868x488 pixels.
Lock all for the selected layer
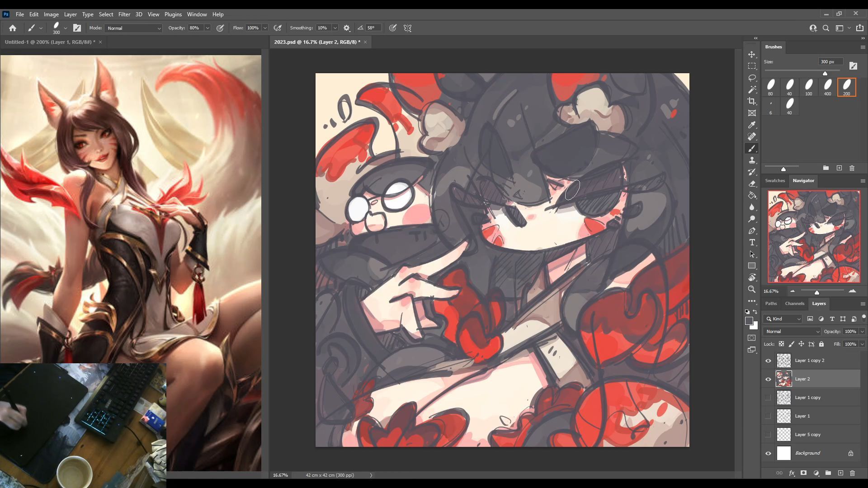click(821, 344)
